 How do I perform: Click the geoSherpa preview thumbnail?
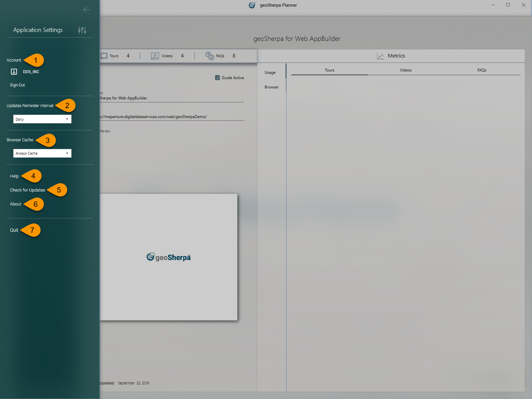point(169,257)
